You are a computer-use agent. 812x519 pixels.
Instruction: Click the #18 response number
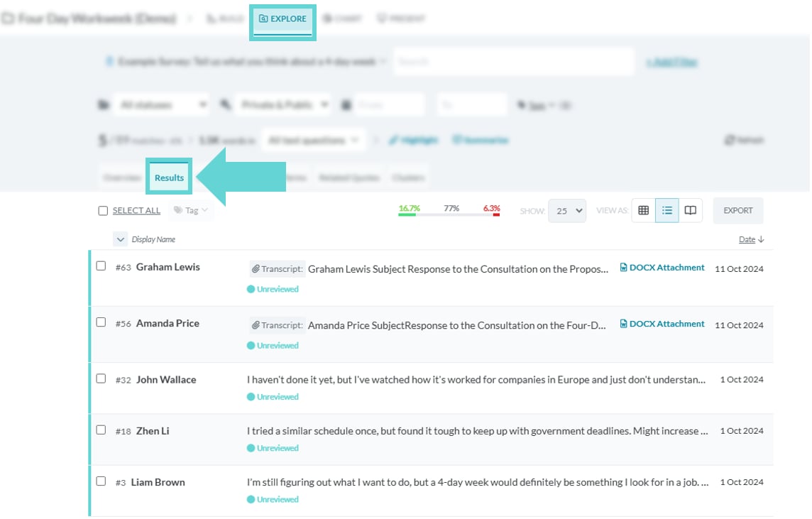(124, 432)
